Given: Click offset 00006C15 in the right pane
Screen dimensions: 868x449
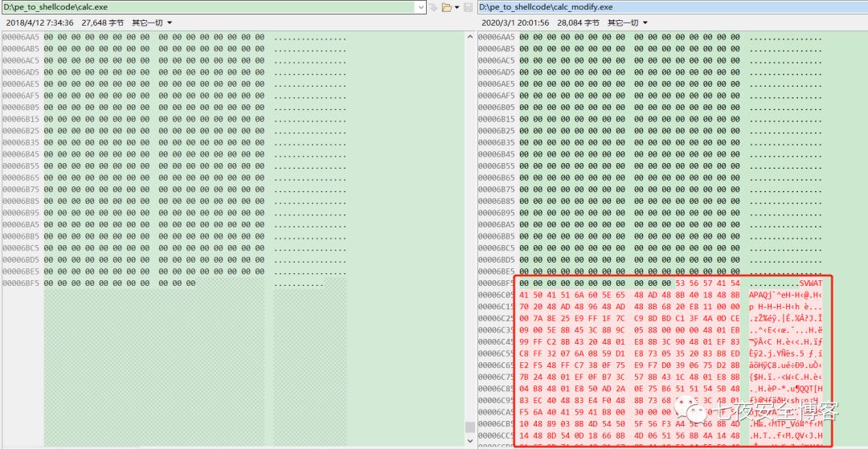Looking at the screenshot, I should [497, 306].
